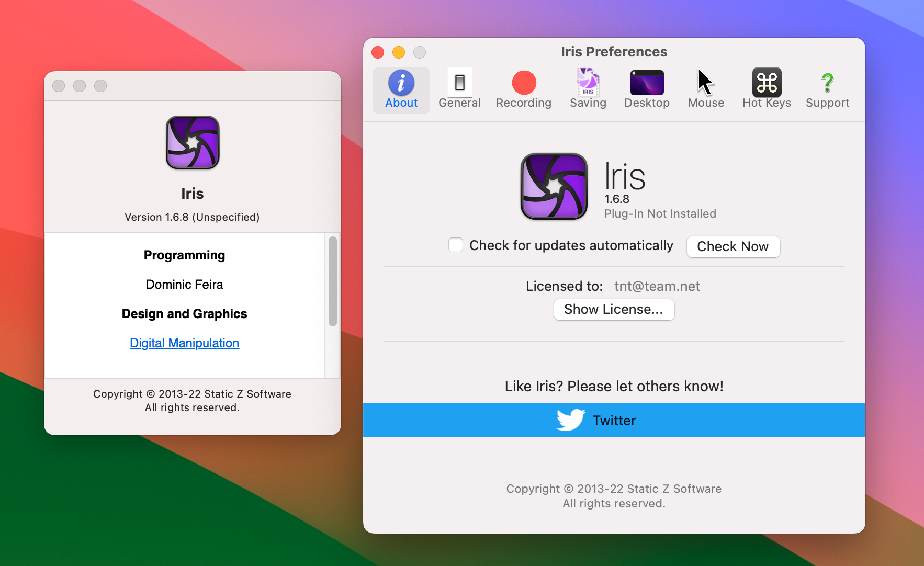
Task: Minimize the Iris Preferences window
Action: pyautogui.click(x=399, y=52)
